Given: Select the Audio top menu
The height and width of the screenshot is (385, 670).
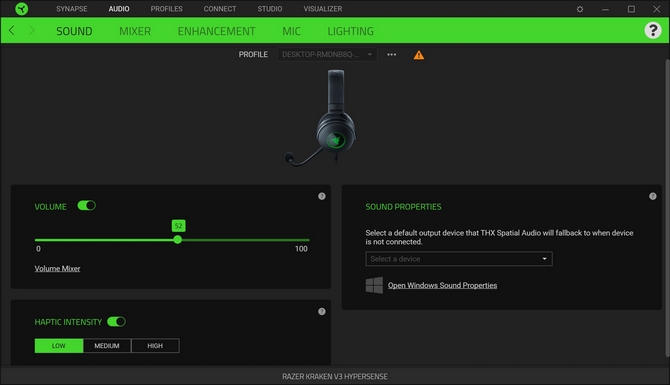Looking at the screenshot, I should coord(119,9).
